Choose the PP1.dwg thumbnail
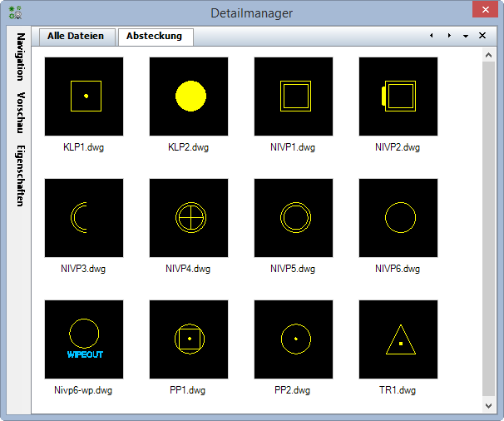The image size is (504, 421). 189,339
